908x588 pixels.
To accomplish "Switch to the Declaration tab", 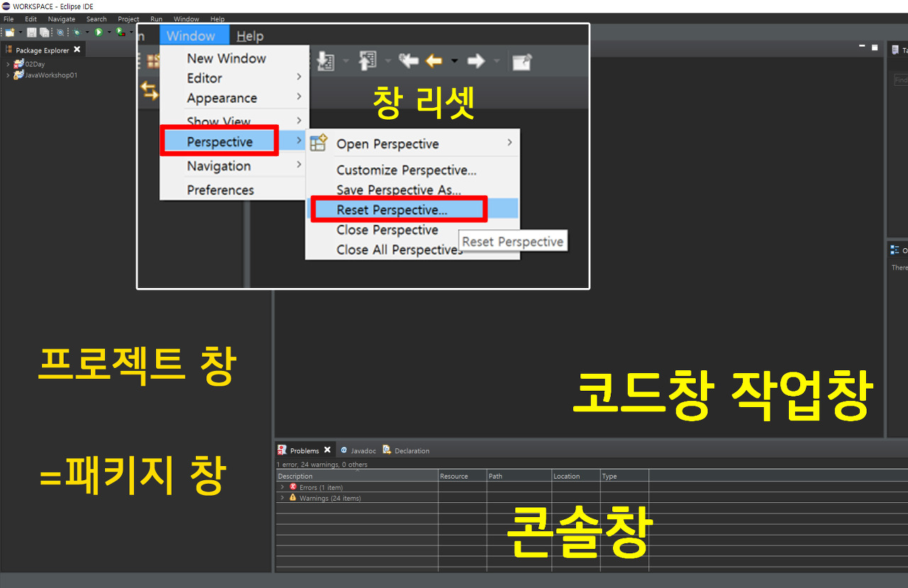I will click(406, 450).
